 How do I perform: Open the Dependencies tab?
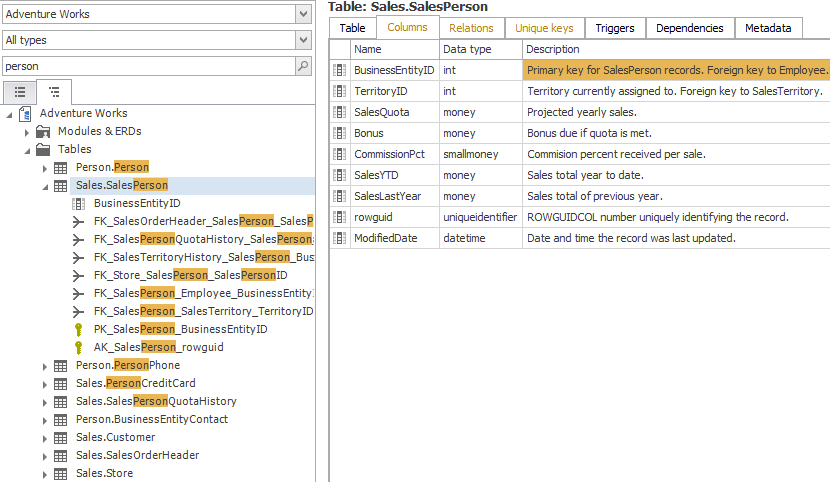pos(690,28)
